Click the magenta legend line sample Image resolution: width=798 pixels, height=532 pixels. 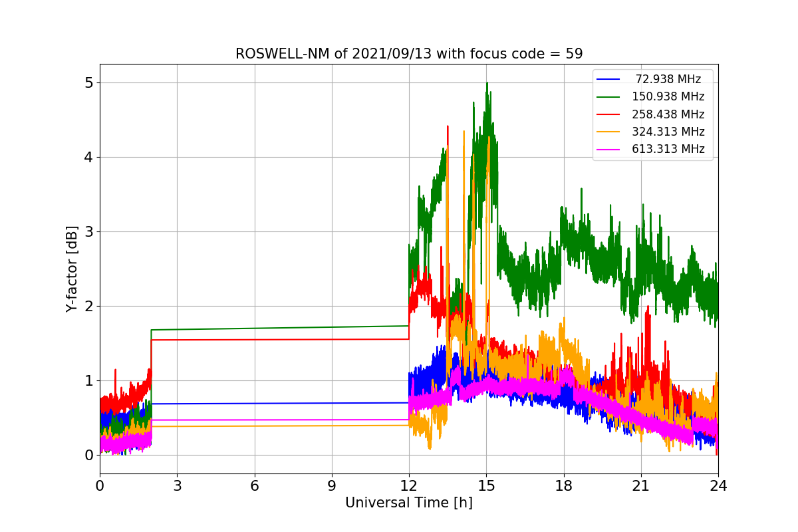tap(608, 149)
